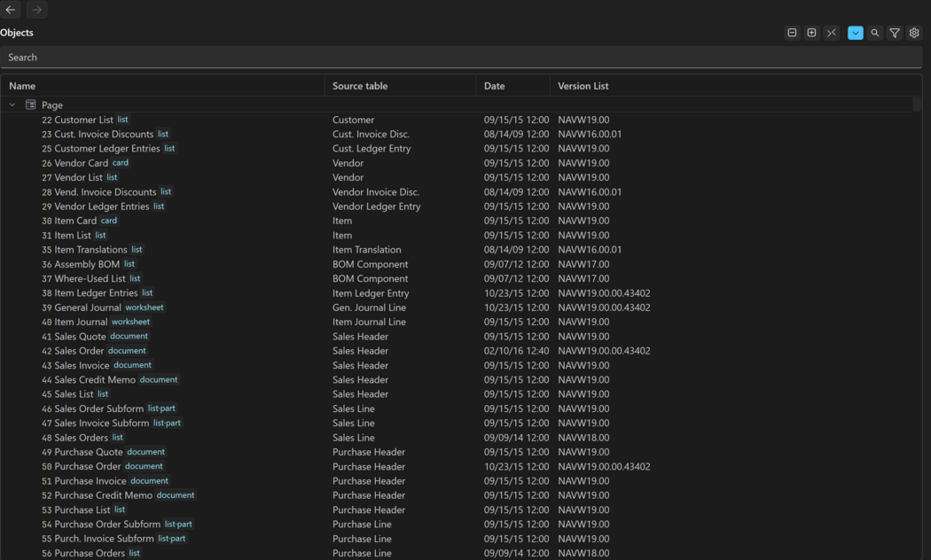The width and height of the screenshot is (931, 560).
Task: Open search with the magnifier icon
Action: pos(874,33)
